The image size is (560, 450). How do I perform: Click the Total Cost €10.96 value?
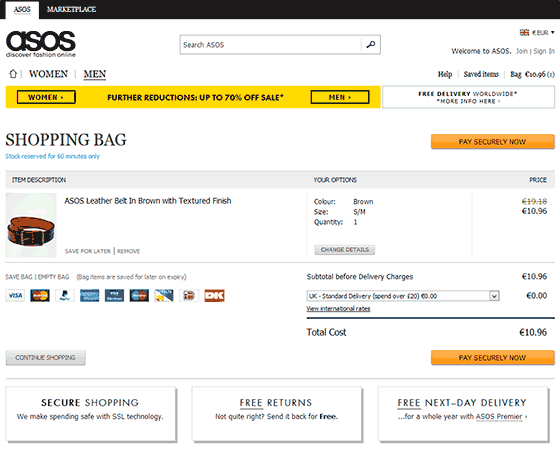(533, 332)
